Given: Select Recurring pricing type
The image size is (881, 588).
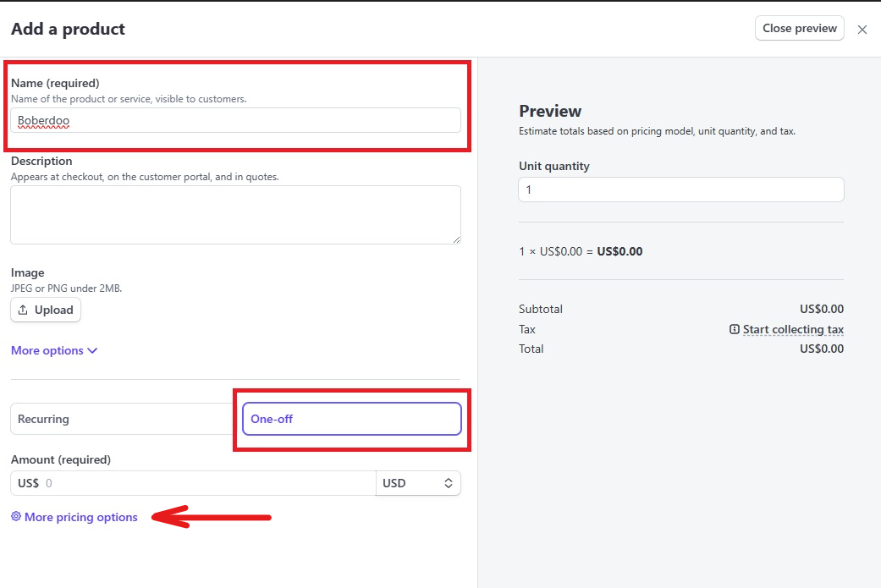Looking at the screenshot, I should pos(123,419).
